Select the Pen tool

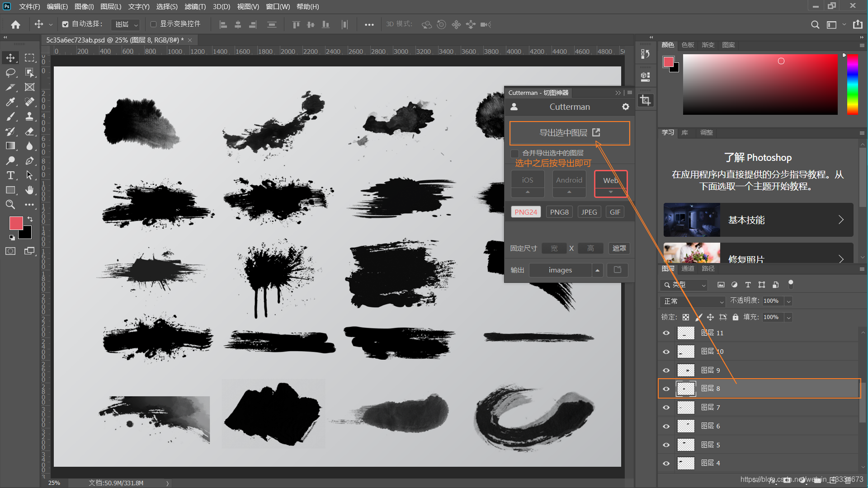[x=29, y=161]
